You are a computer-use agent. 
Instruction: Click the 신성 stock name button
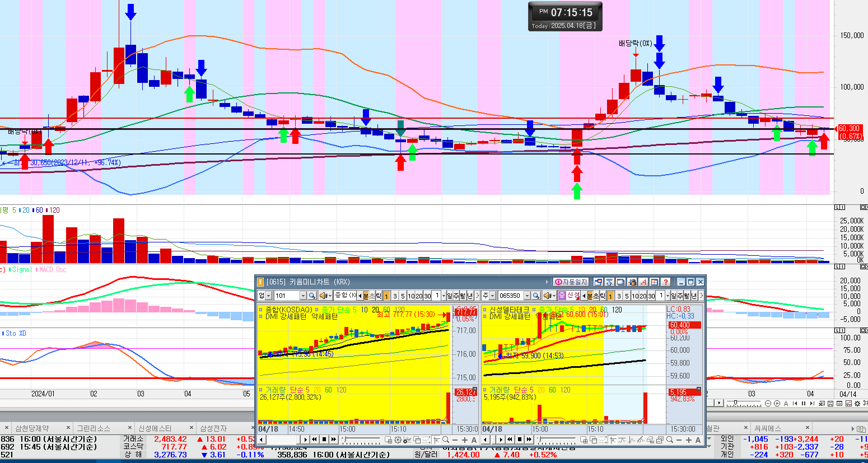(573, 296)
